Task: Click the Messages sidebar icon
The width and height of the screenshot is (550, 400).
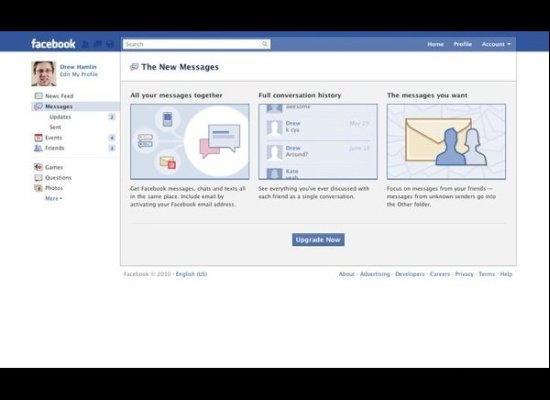Action: pyautogui.click(x=38, y=106)
